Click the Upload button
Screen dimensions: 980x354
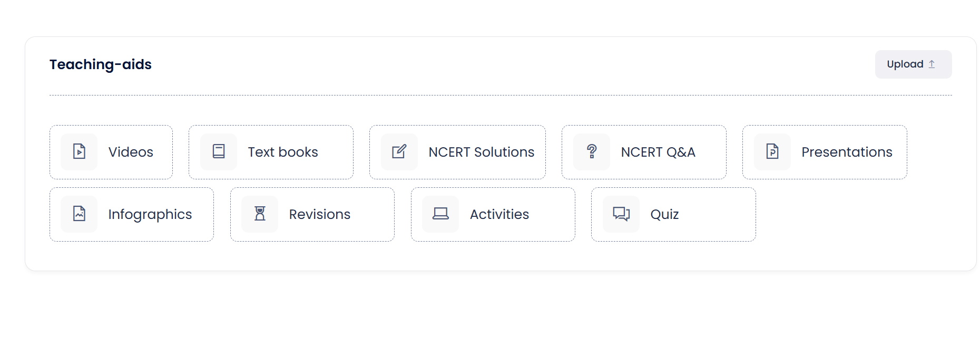click(x=914, y=64)
